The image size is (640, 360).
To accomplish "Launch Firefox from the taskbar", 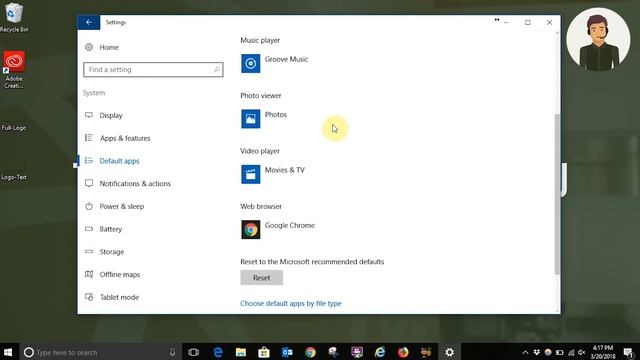I will click(x=403, y=352).
